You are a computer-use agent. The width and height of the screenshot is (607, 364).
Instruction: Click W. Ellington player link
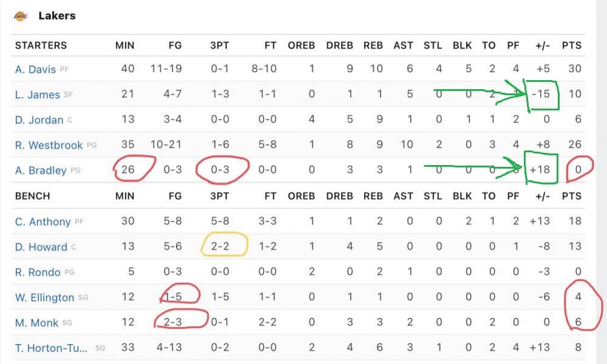tap(44, 298)
